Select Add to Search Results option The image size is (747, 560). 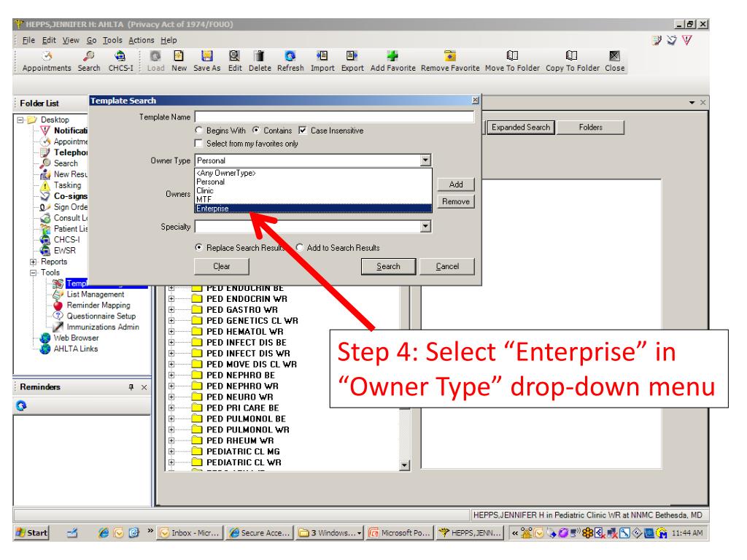click(x=299, y=248)
